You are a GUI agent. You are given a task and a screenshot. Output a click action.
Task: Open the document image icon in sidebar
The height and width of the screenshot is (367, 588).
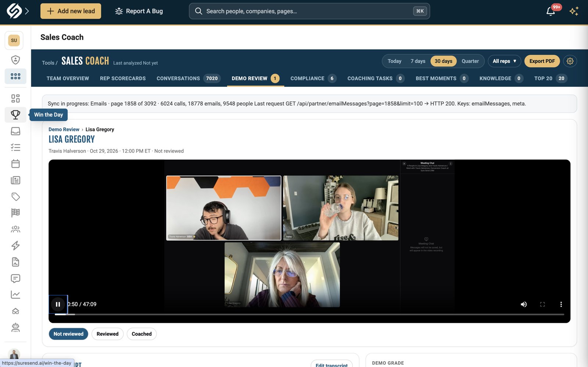pyautogui.click(x=15, y=262)
